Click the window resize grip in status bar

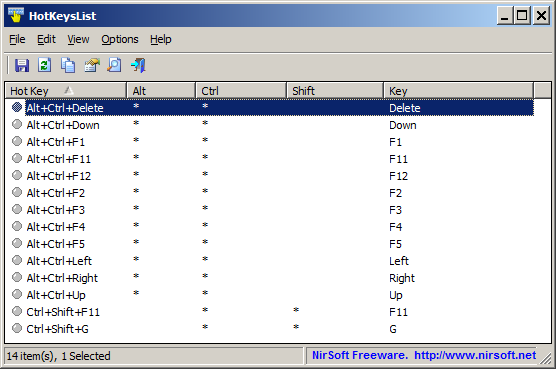[x=545, y=359]
